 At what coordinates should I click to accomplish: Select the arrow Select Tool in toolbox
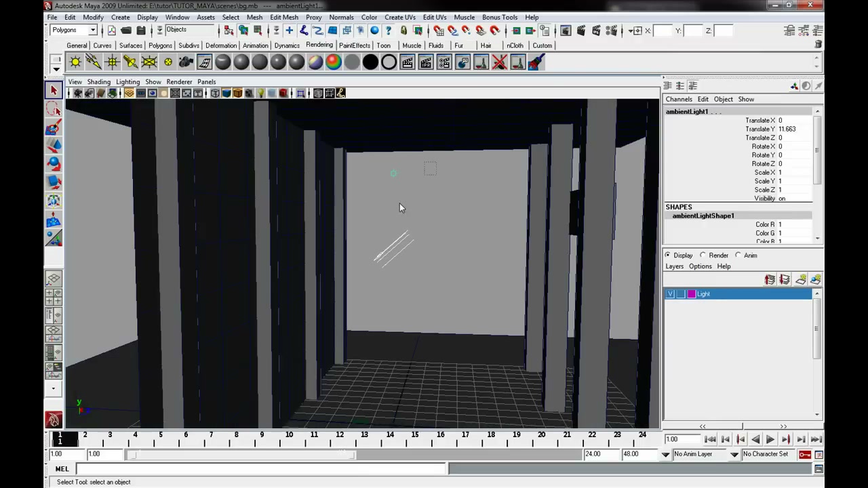[x=54, y=90]
